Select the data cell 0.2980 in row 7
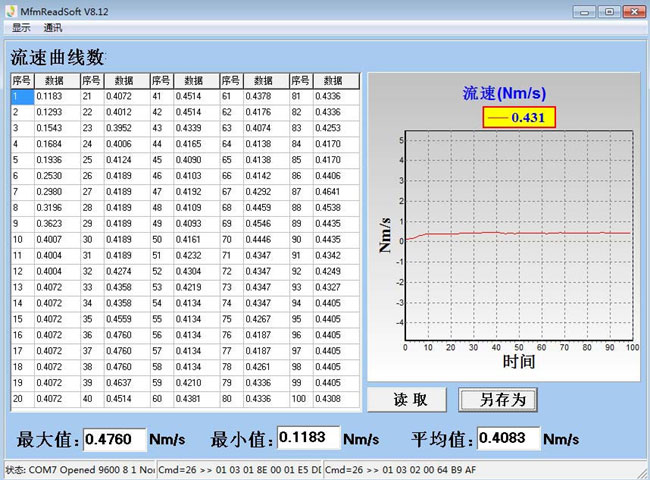Screen dimensions: 650x480 (x=57, y=192)
